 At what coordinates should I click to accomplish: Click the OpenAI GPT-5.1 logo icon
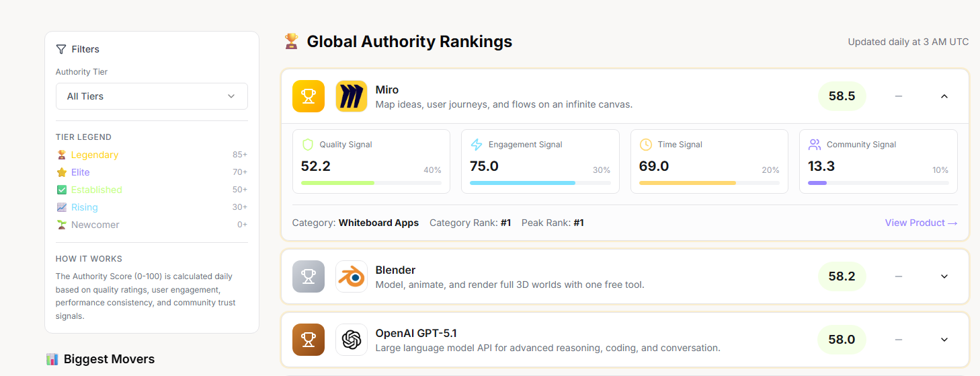(351, 340)
